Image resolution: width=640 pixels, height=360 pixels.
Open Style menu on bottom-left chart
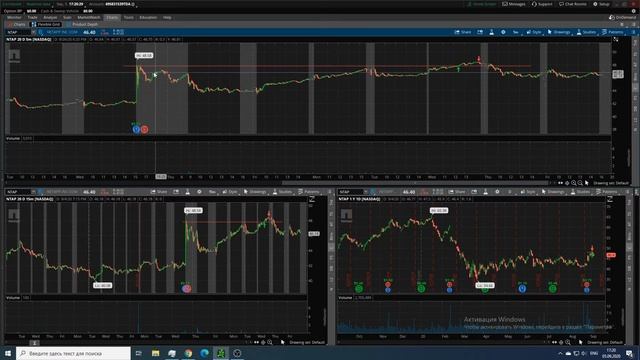[230, 192]
